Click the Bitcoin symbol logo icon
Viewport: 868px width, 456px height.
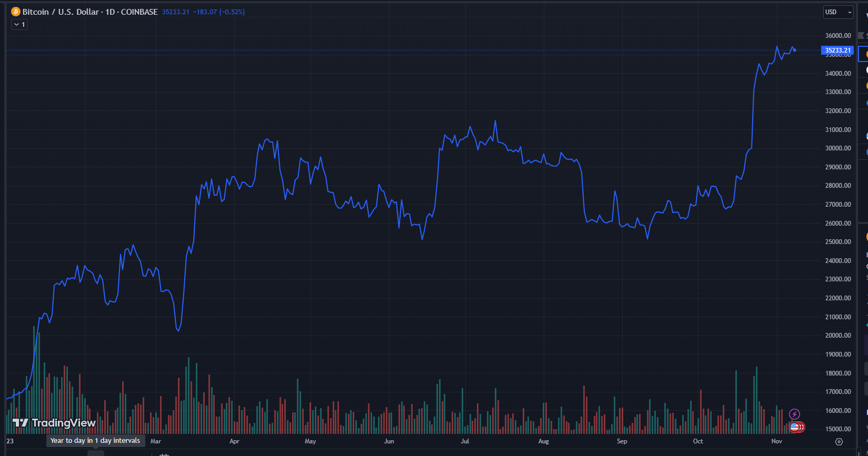click(16, 12)
